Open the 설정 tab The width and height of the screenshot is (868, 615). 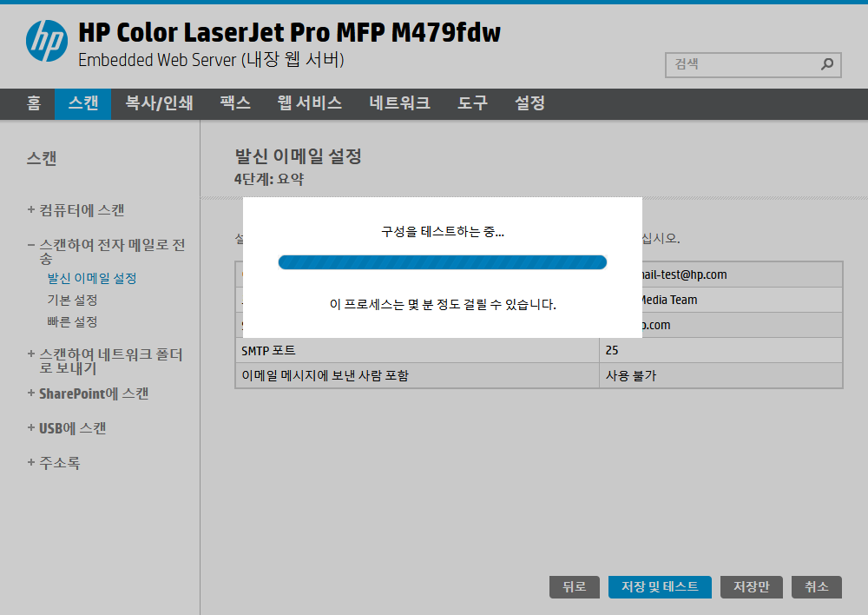click(530, 103)
